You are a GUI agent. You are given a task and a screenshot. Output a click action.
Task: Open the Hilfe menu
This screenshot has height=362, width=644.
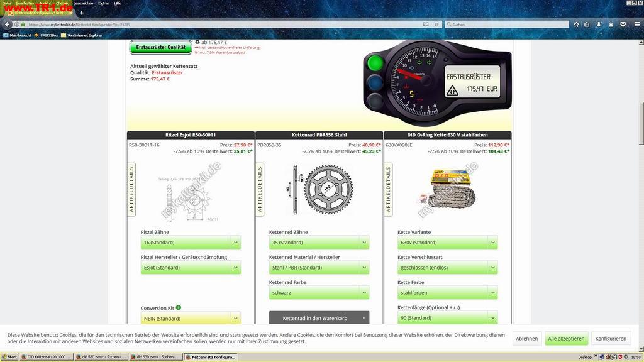click(x=118, y=3)
